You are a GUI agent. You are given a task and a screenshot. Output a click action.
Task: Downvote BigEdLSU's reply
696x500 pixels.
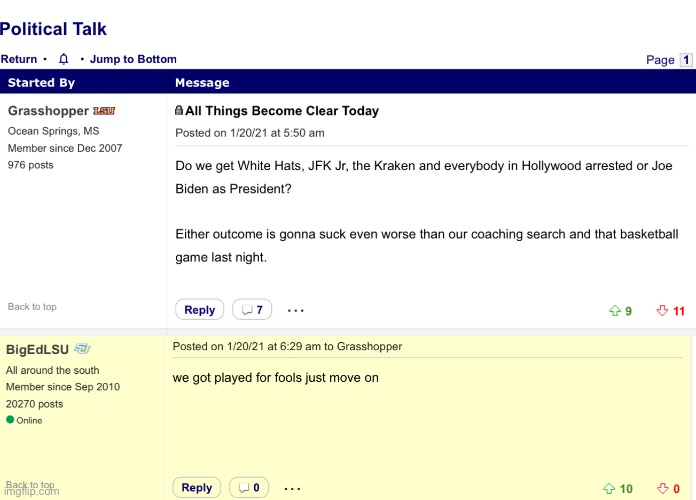tap(662, 489)
